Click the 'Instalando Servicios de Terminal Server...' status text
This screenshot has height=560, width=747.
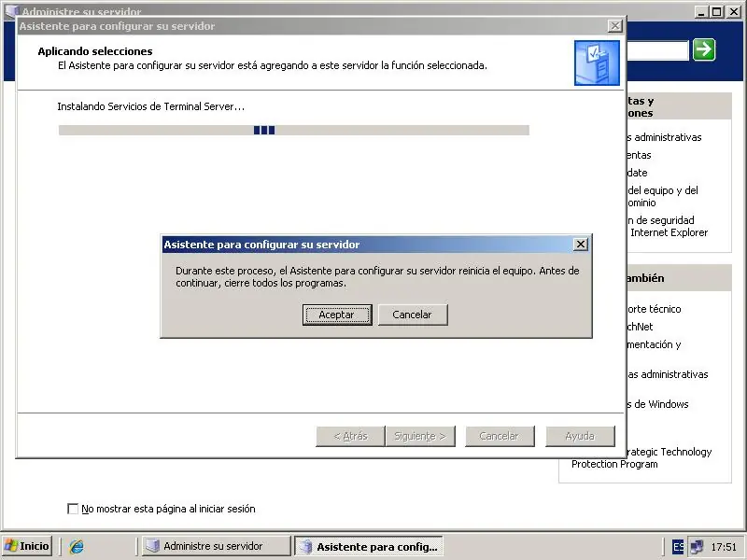pyautogui.click(x=151, y=106)
